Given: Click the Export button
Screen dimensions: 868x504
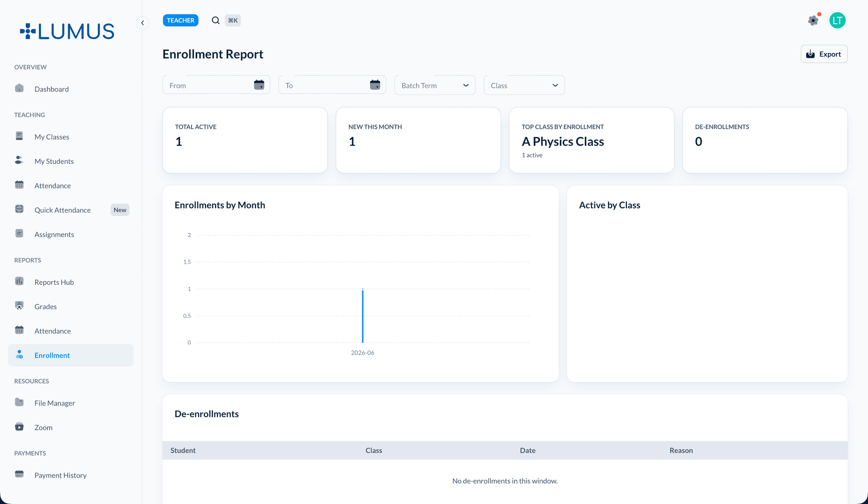Looking at the screenshot, I should (824, 54).
